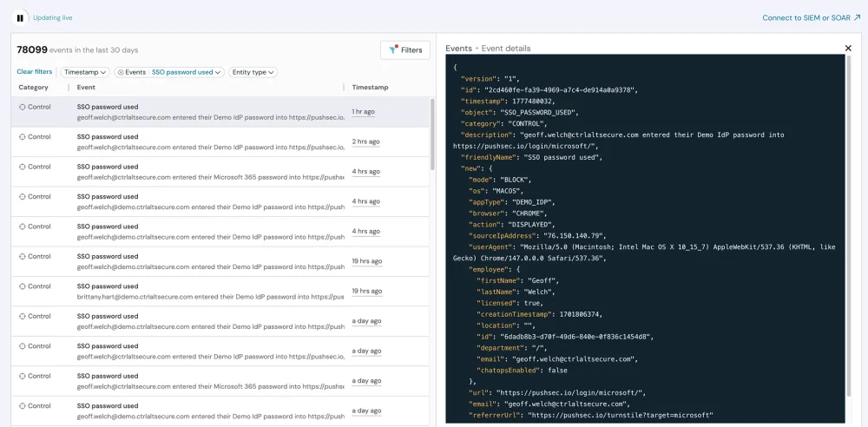868x427 pixels.
Task: Click the funnel icon on Filters button
Action: (393, 49)
